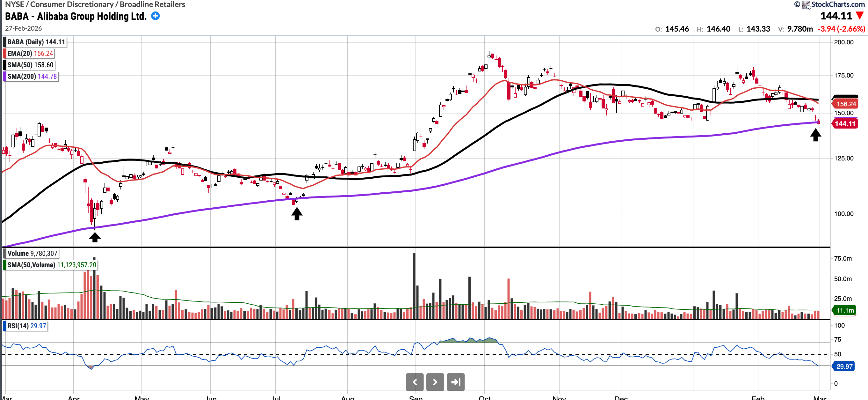Click the black arrow annotation near March edge
Viewport: 868px width, 400px height.
815,135
